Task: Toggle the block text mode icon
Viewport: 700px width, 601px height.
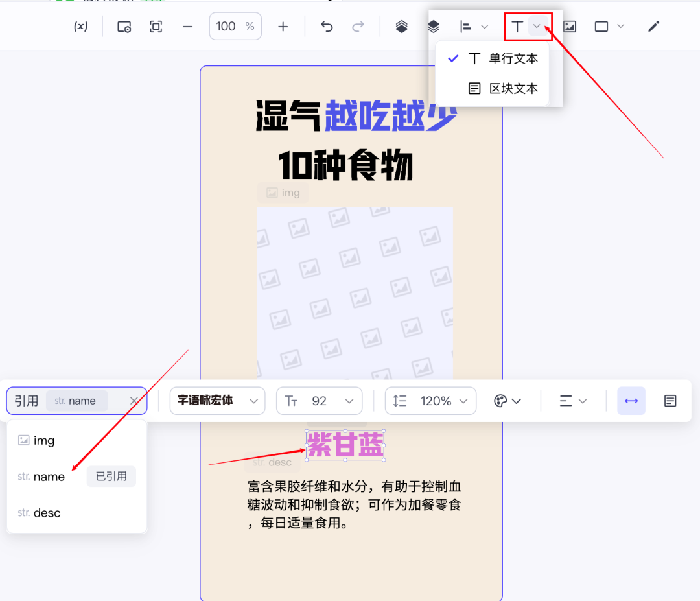Action: (x=670, y=401)
